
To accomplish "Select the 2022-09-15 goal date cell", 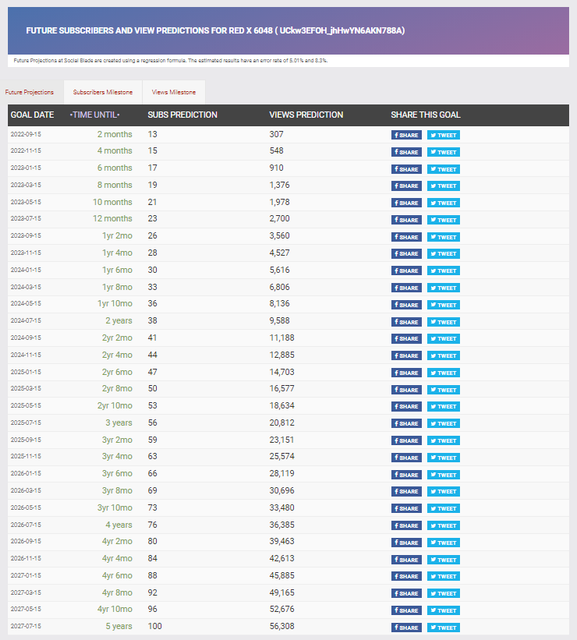I will [26, 134].
